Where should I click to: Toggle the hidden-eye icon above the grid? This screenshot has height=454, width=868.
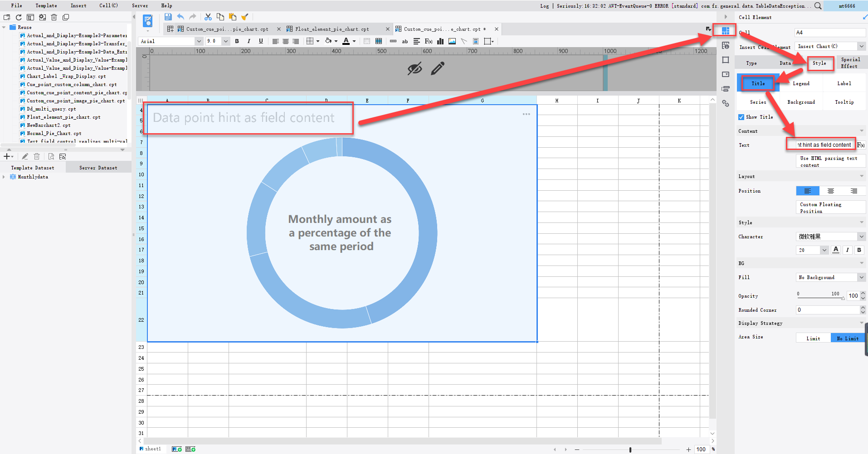(414, 69)
